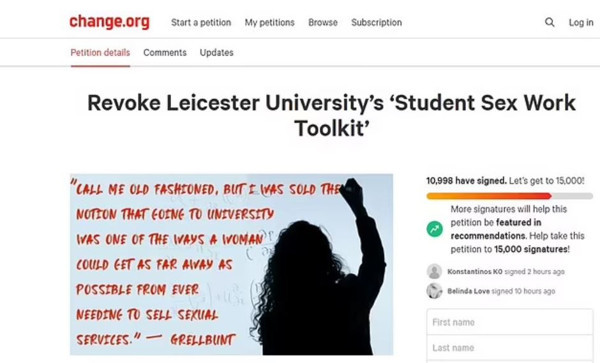Switch to the Comments tab

165,53
